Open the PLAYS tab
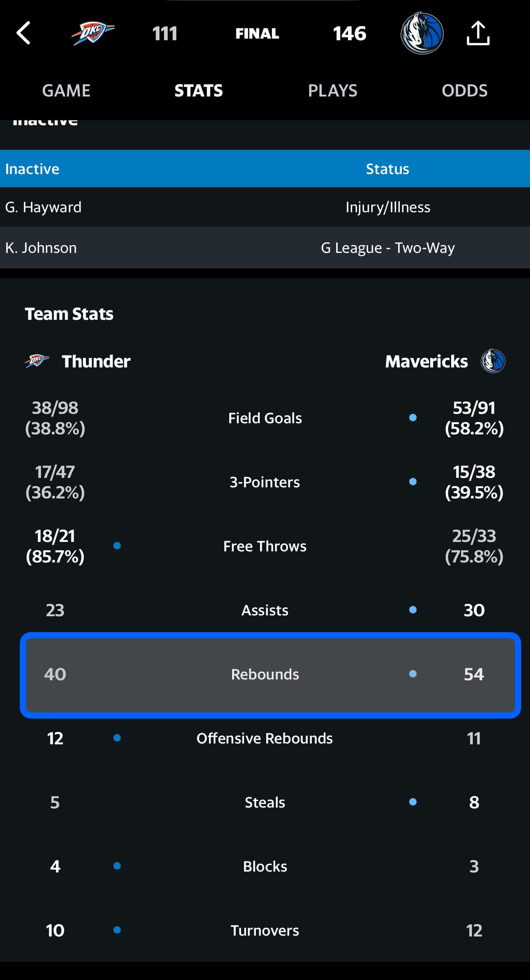 point(332,91)
